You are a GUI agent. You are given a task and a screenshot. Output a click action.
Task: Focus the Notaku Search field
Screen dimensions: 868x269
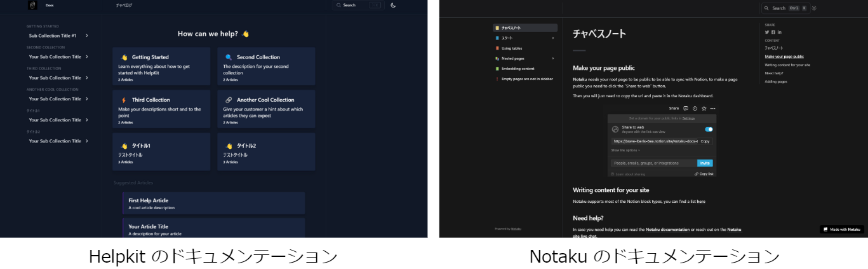[785, 8]
